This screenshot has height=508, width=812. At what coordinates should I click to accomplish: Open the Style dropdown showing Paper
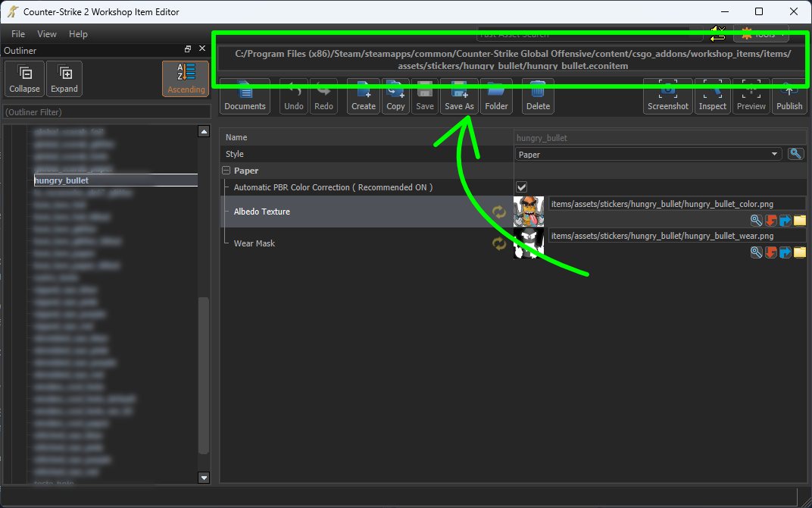(648, 154)
